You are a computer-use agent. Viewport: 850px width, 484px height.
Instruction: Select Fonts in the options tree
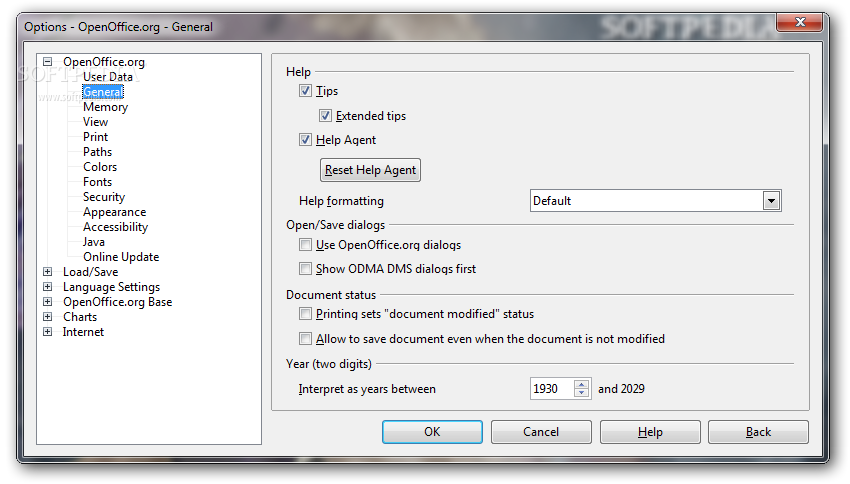pos(98,182)
